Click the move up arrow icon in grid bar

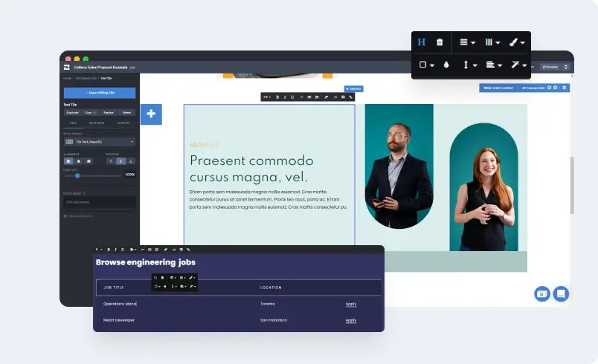click(550, 88)
